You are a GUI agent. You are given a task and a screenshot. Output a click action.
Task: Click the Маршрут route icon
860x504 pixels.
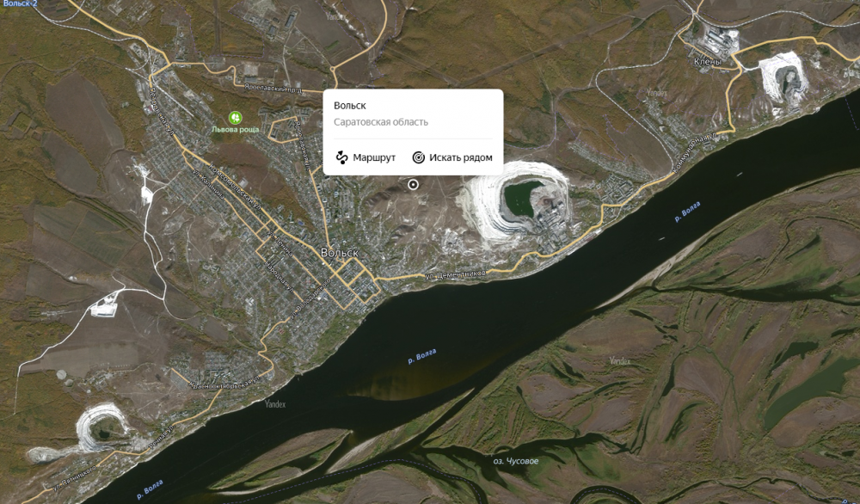pyautogui.click(x=341, y=157)
